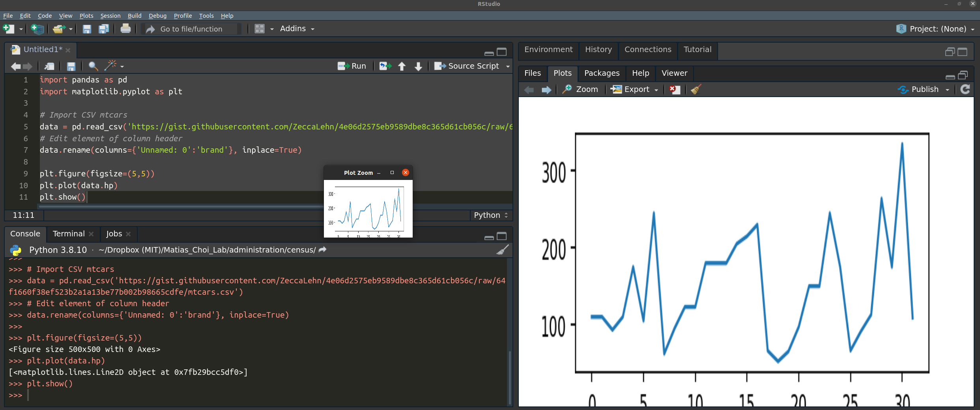This screenshot has height=410, width=980.
Task: Open the Python language mode selector
Action: (490, 215)
